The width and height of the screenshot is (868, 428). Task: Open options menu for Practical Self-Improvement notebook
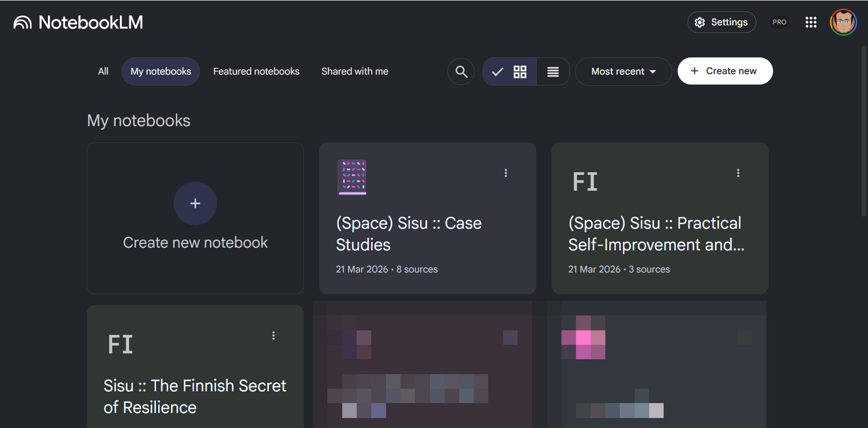click(738, 173)
